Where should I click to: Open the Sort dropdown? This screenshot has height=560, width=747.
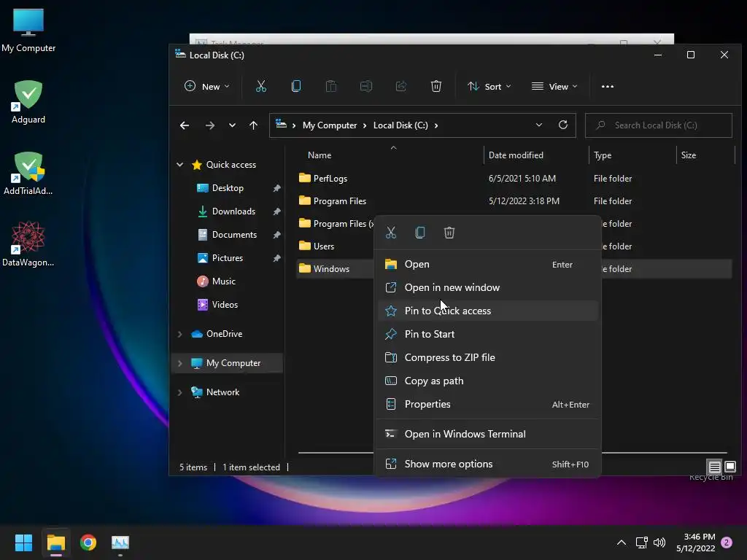489,86
